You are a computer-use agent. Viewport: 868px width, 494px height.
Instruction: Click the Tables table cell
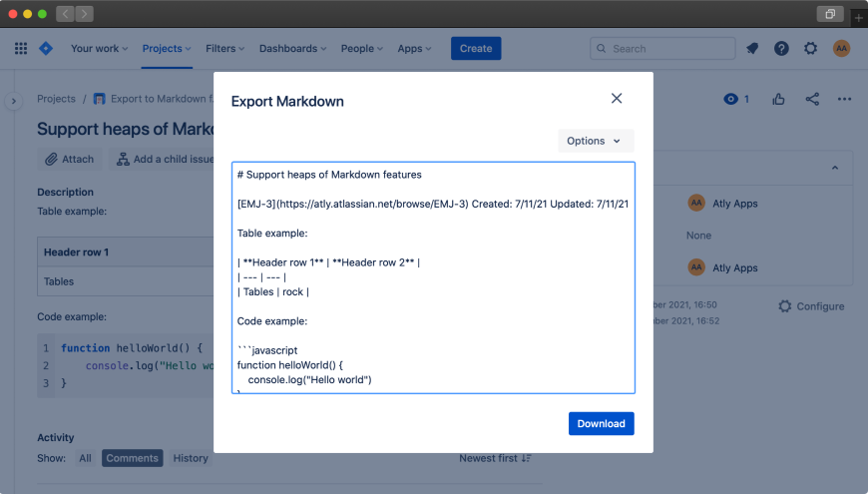click(x=126, y=281)
